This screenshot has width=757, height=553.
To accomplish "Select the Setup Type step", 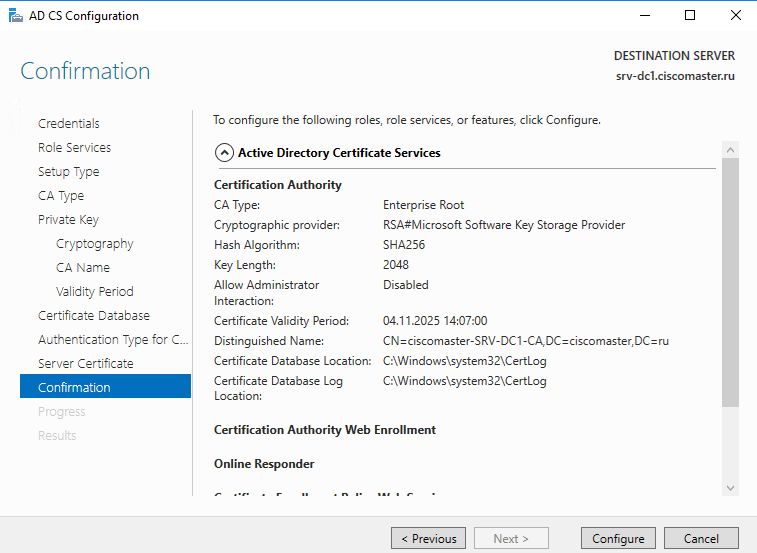I will click(x=69, y=171).
